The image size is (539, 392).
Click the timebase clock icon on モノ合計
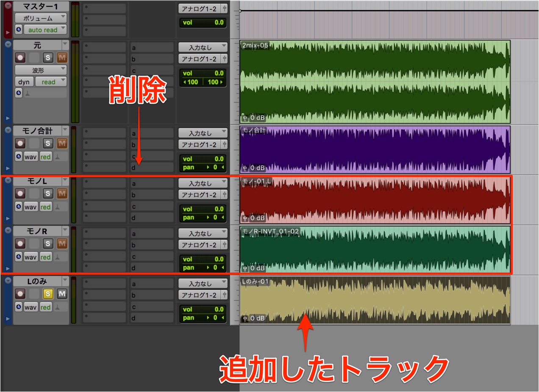19,157
